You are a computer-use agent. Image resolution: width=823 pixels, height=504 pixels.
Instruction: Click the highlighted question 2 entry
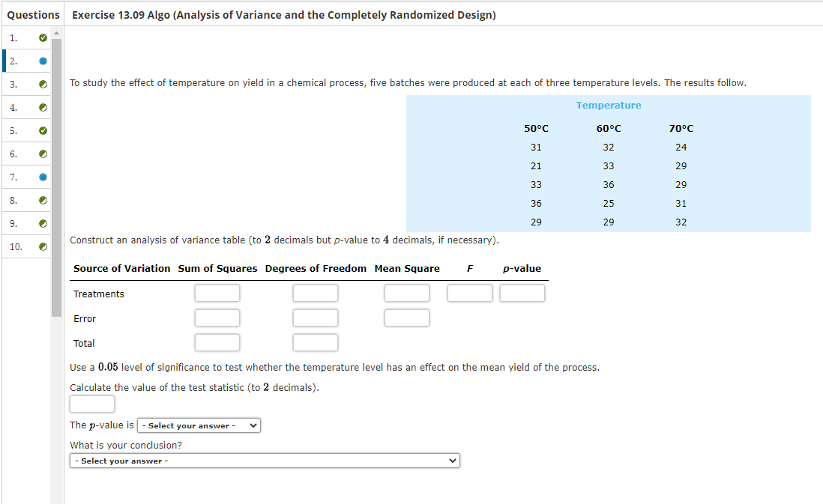point(22,61)
